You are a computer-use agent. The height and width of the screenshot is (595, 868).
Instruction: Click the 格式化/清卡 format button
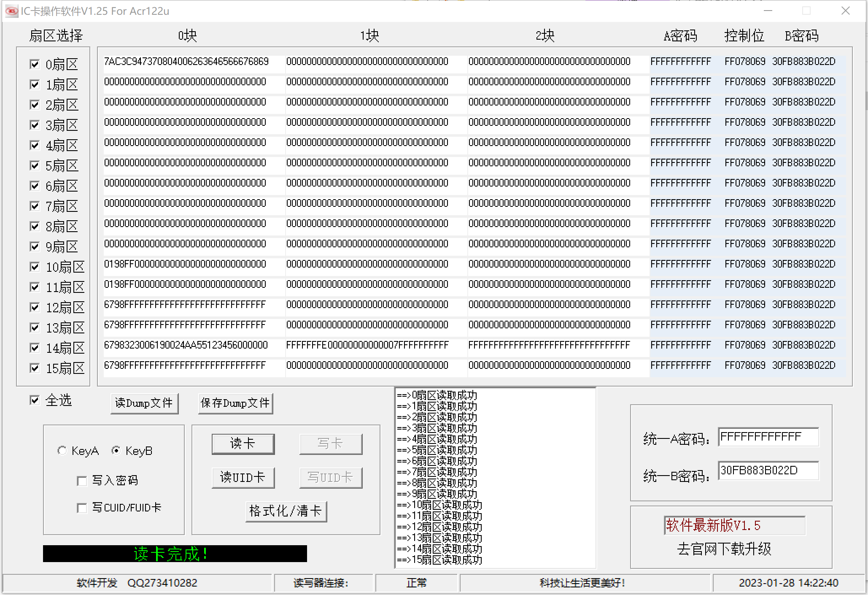286,511
